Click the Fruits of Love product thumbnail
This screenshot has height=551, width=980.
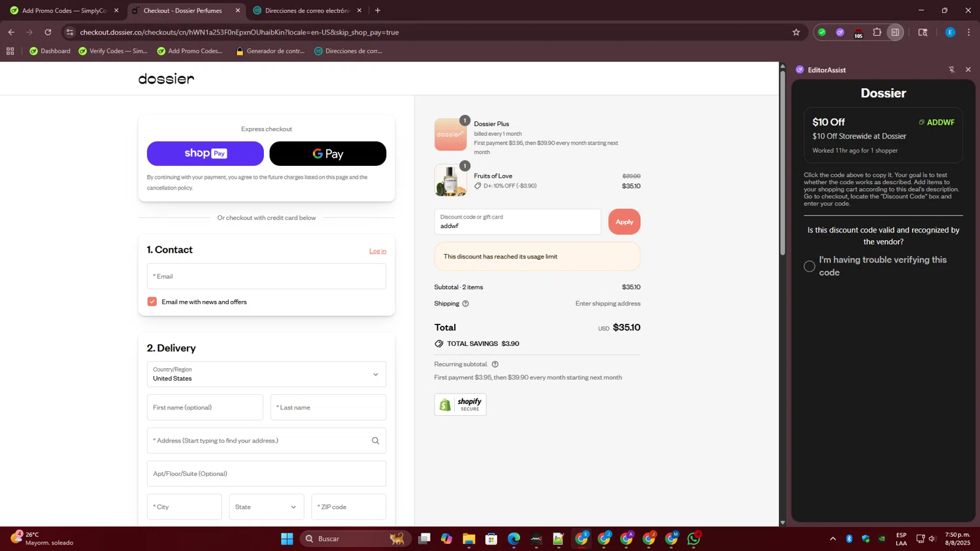[451, 180]
